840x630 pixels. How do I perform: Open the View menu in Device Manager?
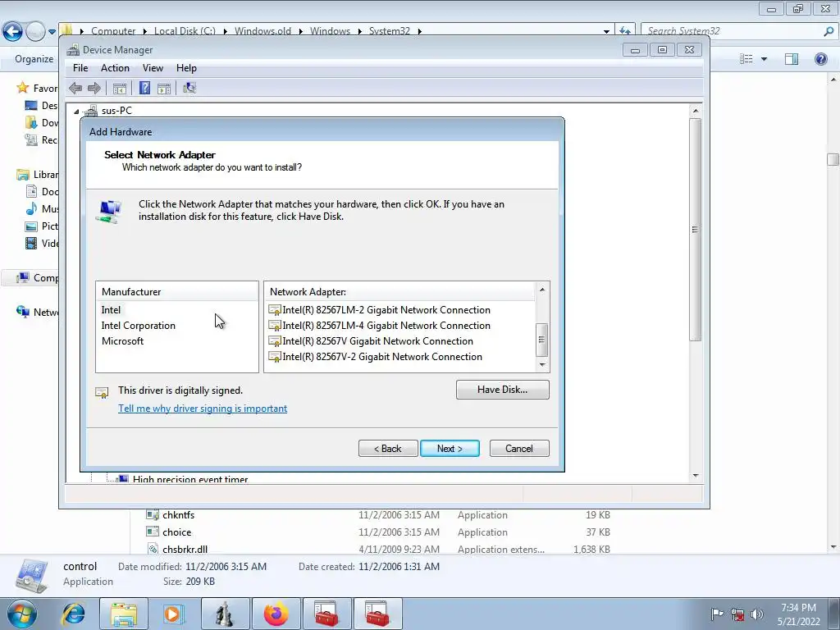153,68
